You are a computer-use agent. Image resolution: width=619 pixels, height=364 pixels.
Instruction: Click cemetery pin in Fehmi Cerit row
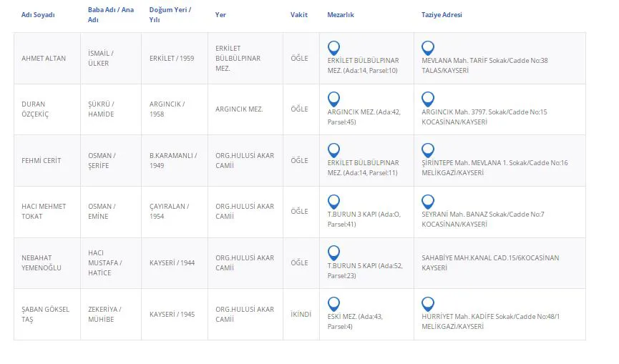[x=333, y=150]
